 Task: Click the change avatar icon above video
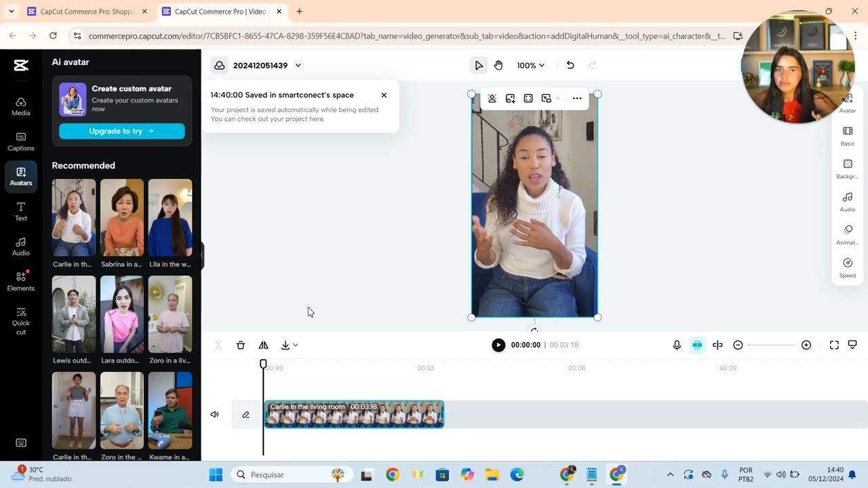492,98
